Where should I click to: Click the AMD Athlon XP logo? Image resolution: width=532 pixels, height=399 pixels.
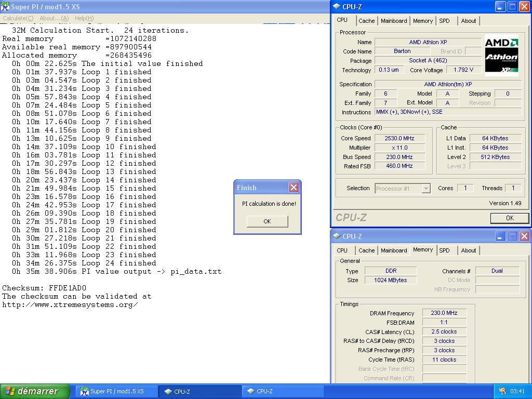point(501,54)
